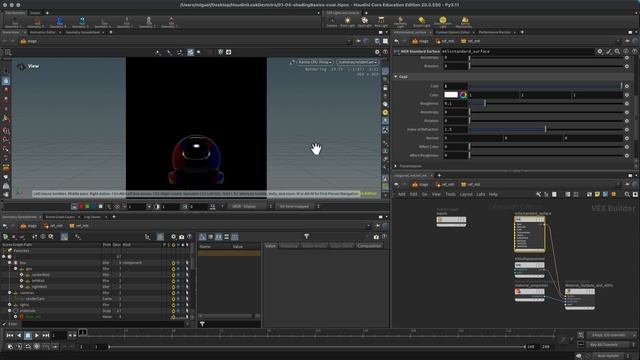Screen dimensions: 640x360
Task: Toggle visibility dot for the box prim row
Action: point(178,263)
